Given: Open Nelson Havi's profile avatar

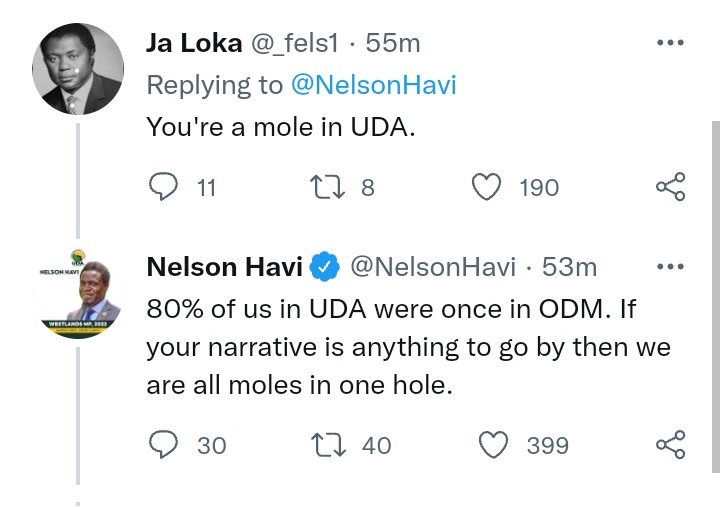Looking at the screenshot, I should click(x=78, y=294).
